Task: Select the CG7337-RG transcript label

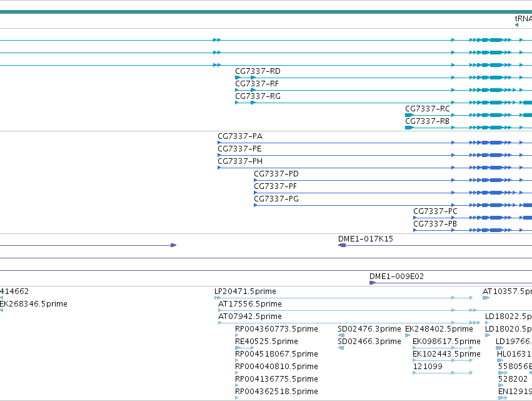Action: point(258,96)
